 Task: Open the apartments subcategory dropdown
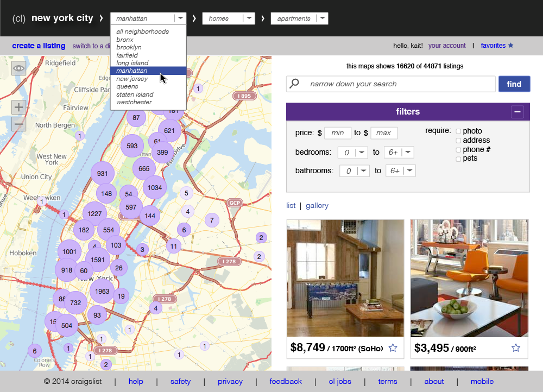click(300, 18)
